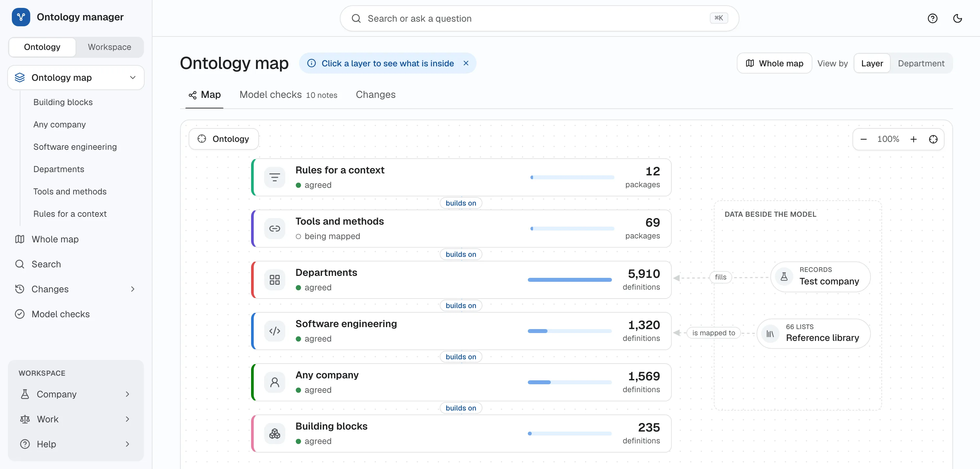Collapse the Ontology map sidebar section
This screenshot has width=980, height=469.
pyautogui.click(x=133, y=78)
